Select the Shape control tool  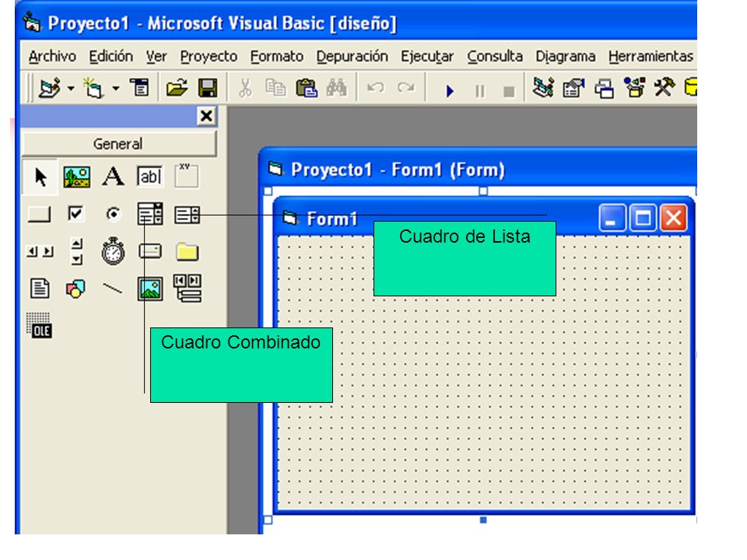pos(75,289)
